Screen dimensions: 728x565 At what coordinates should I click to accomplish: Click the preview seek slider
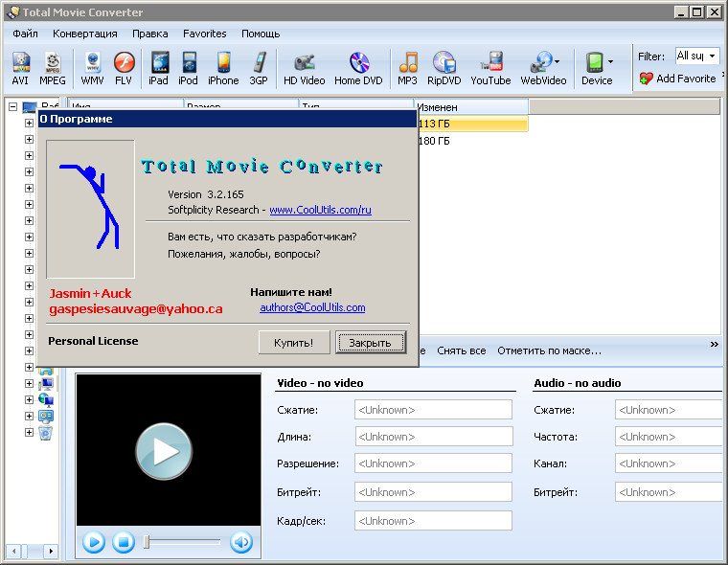182,542
